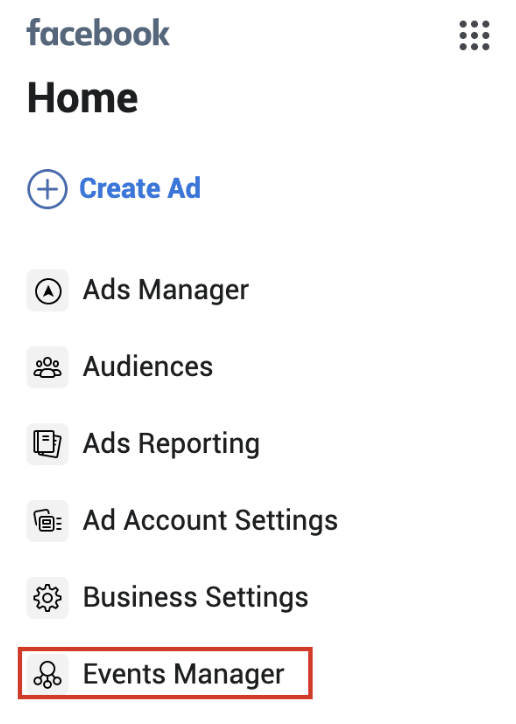
Task: Click the Home heading
Action: (x=83, y=97)
